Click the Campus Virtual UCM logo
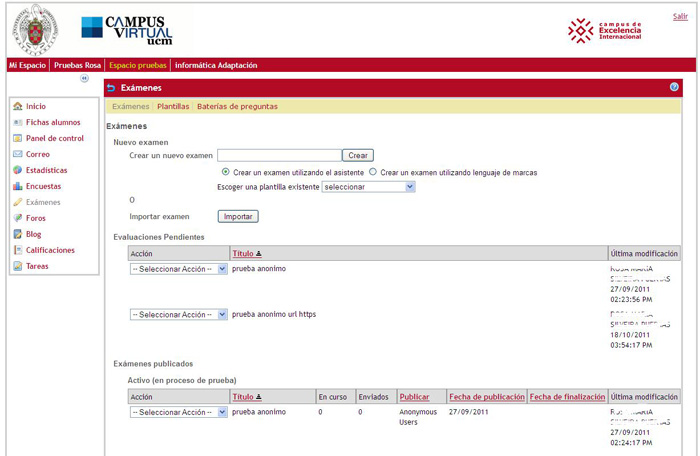Screen dimensions: 700x456 click(x=127, y=30)
